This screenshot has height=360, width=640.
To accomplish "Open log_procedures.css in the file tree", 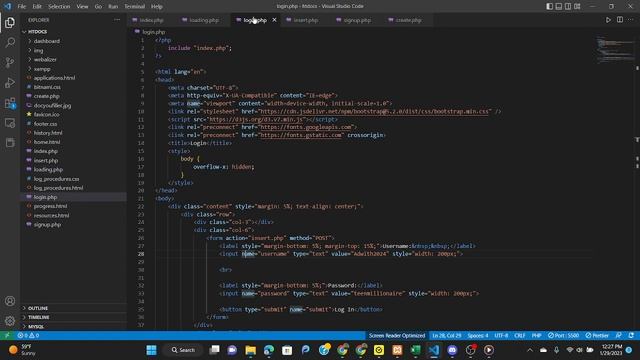I will click(x=56, y=179).
